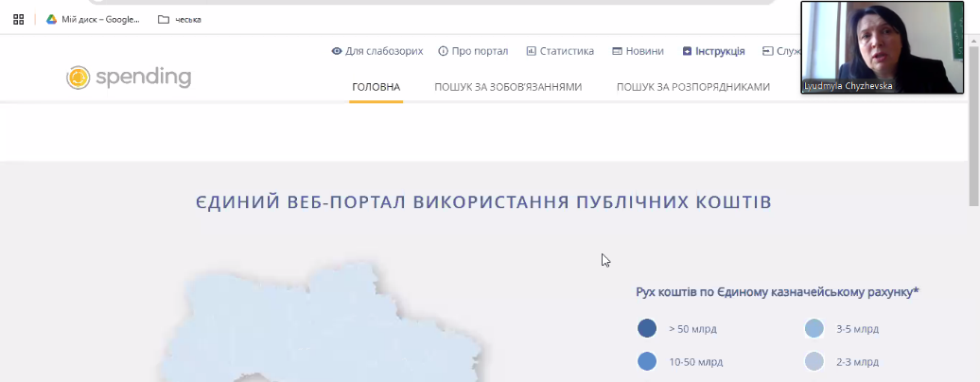
Task: Click the 10-50 млрд color swatch
Action: click(647, 361)
